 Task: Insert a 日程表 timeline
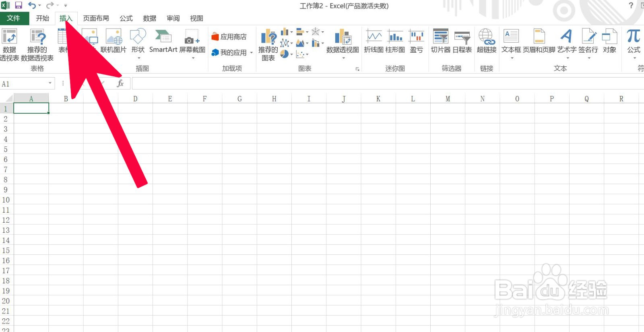(462, 41)
